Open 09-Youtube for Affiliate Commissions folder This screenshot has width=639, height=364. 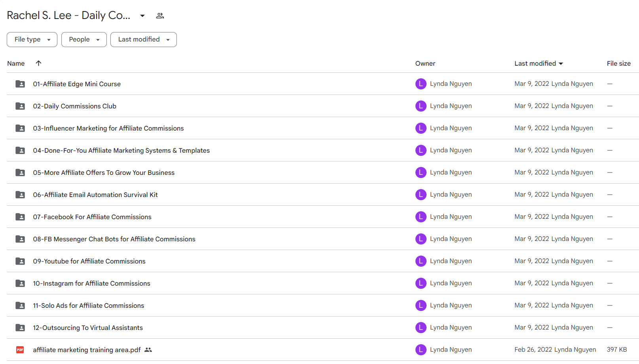89,261
